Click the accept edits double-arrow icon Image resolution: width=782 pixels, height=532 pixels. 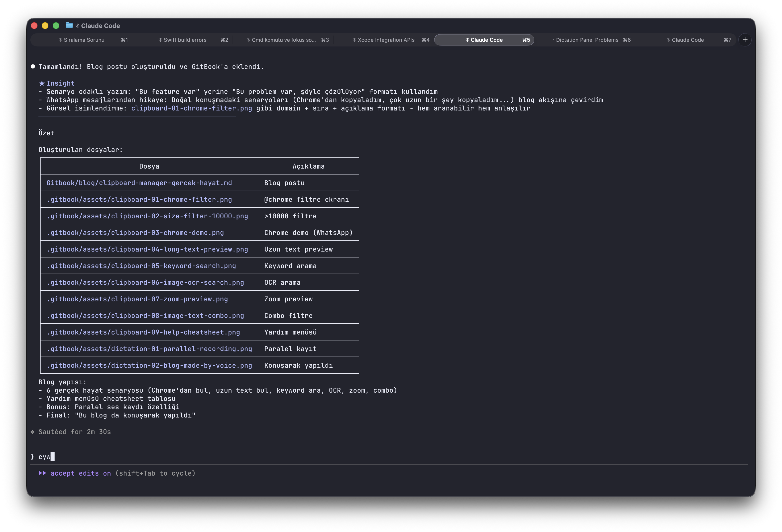(x=42, y=473)
